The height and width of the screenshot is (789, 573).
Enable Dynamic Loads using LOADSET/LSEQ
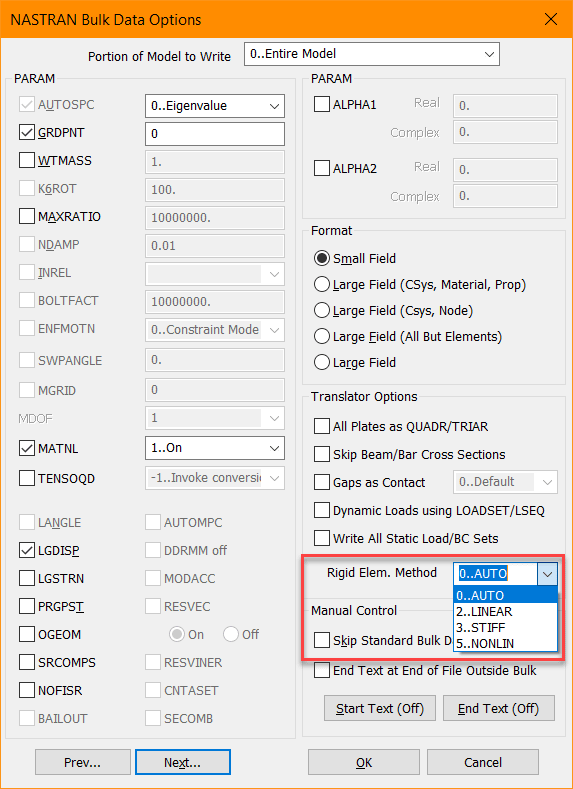pyautogui.click(x=321, y=510)
